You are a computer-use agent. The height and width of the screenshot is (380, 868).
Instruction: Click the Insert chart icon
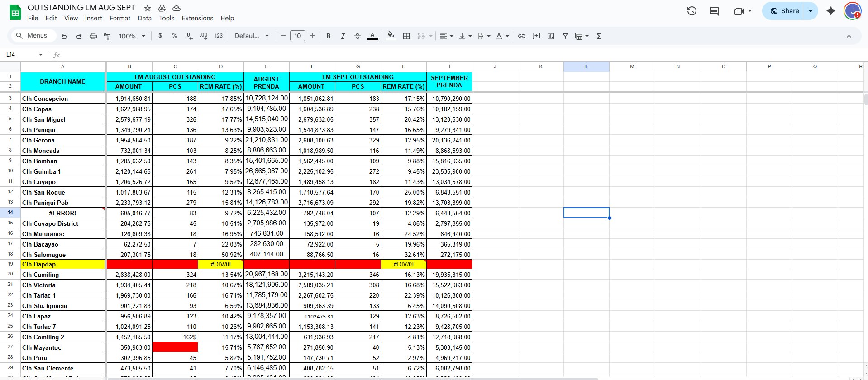tap(551, 36)
